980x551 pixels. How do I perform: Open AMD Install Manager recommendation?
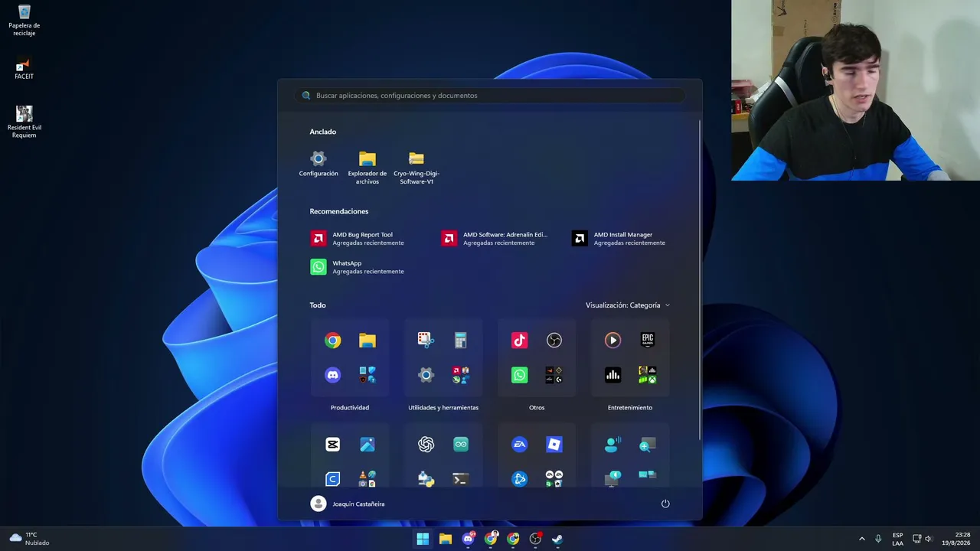(619, 239)
